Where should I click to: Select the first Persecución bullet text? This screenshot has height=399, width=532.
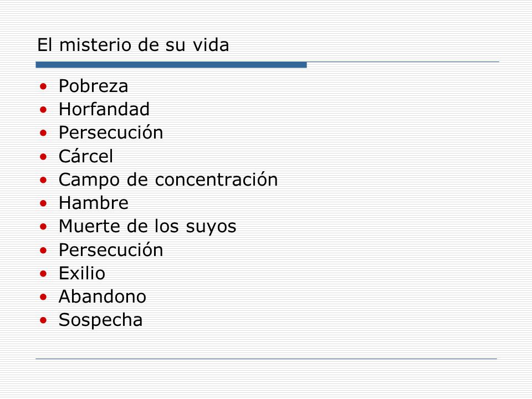tap(111, 132)
